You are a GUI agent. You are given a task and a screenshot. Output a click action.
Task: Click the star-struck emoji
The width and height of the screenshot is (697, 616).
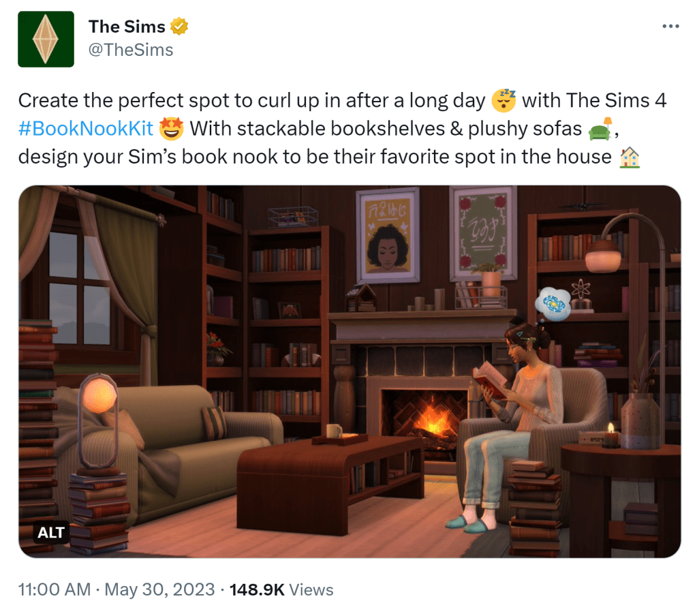coord(171,128)
